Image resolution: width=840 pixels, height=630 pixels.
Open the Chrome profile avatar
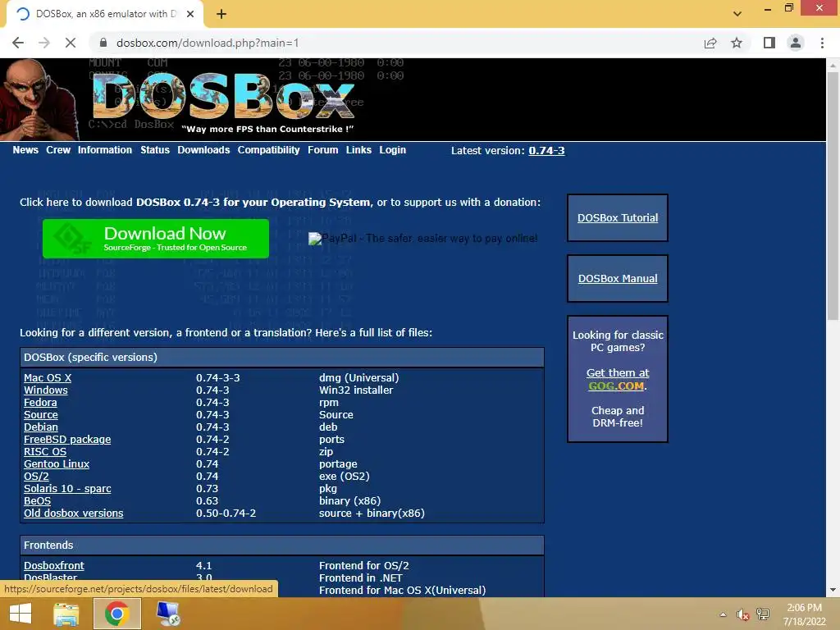tap(796, 43)
